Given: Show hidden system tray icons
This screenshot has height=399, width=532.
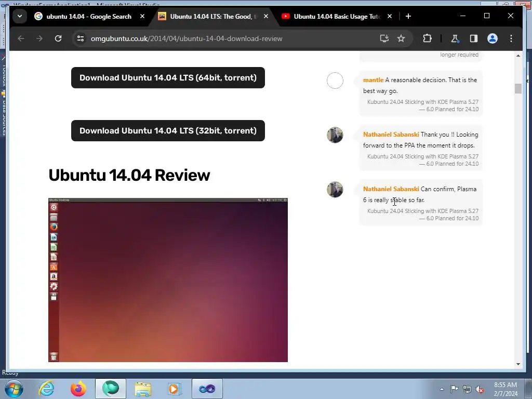Looking at the screenshot, I should pyautogui.click(x=442, y=389).
